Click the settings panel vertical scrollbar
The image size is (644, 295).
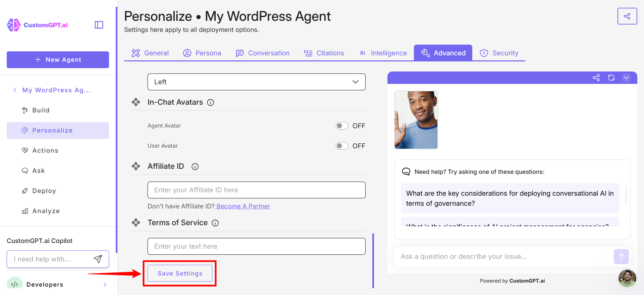click(x=373, y=260)
